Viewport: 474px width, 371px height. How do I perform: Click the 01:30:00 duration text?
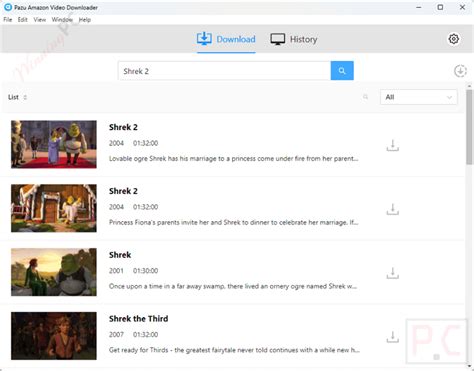[x=145, y=271]
